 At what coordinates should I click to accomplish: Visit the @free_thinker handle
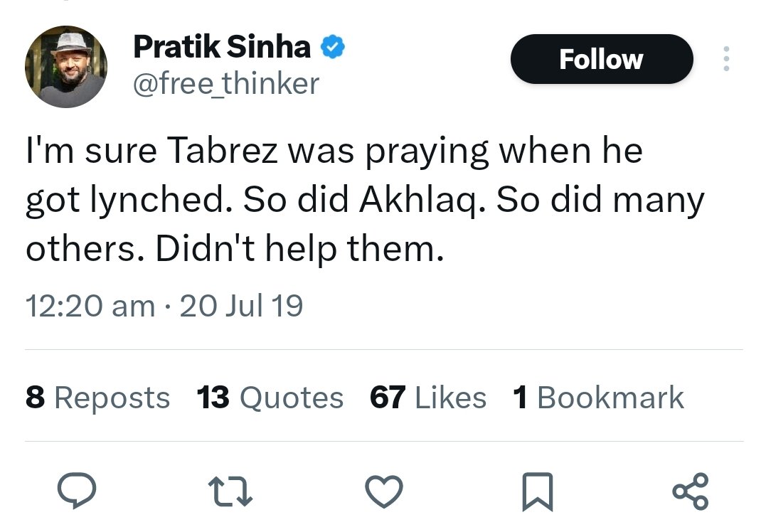225,83
